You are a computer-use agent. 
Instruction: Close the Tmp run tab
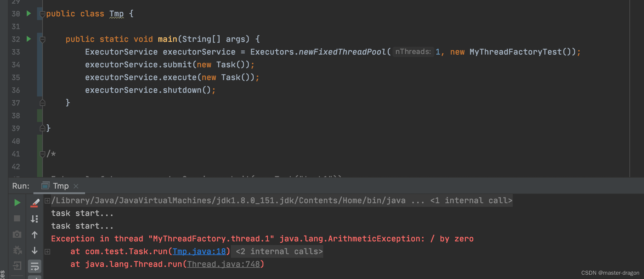[x=76, y=186]
